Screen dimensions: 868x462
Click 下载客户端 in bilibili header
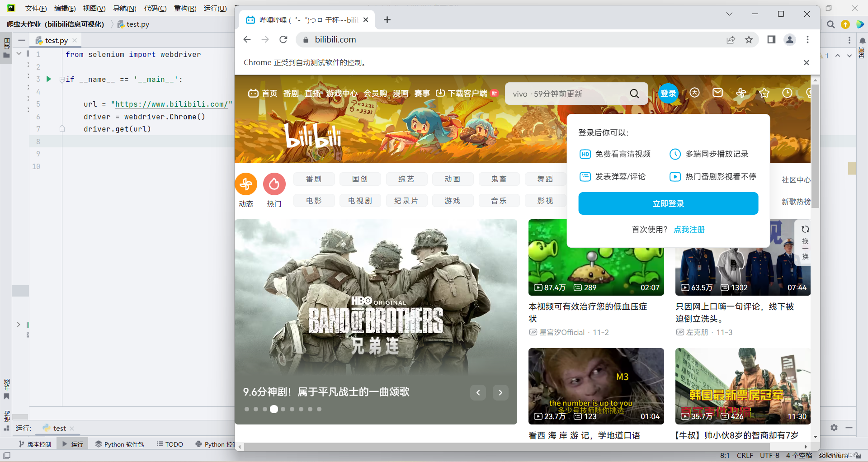point(467,94)
